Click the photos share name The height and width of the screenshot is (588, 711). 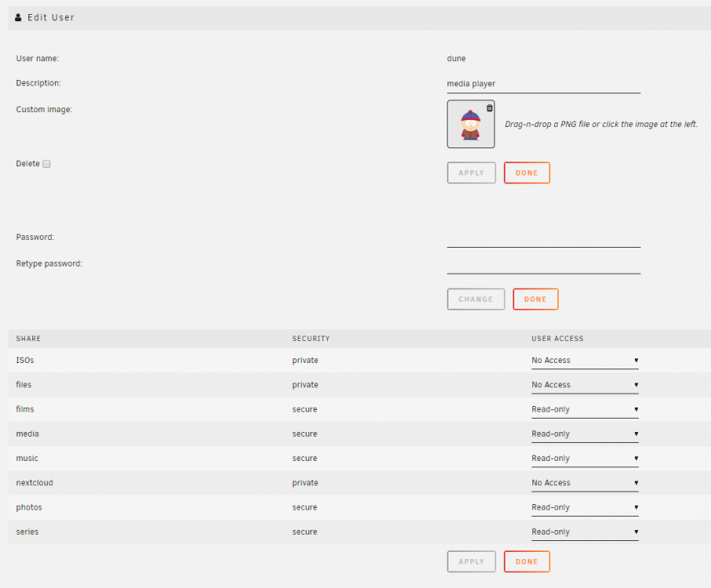coord(29,507)
